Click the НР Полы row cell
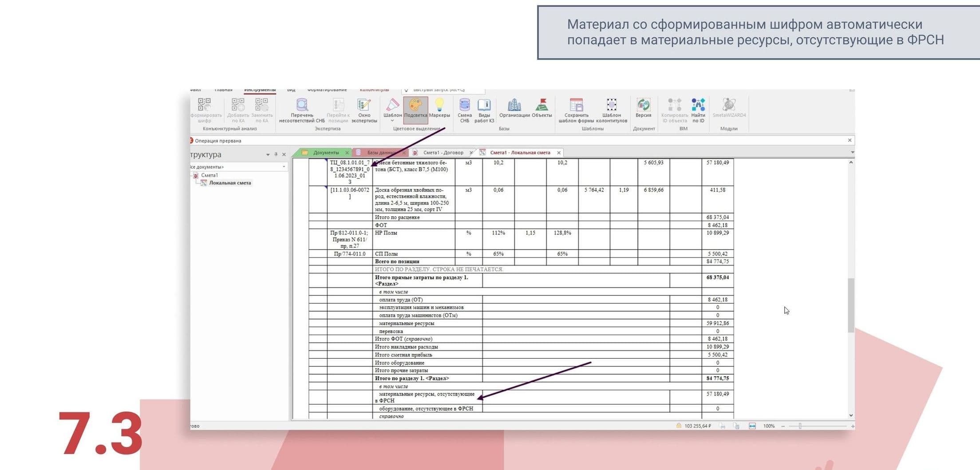Screen dimensions: 980x470 click(x=414, y=239)
